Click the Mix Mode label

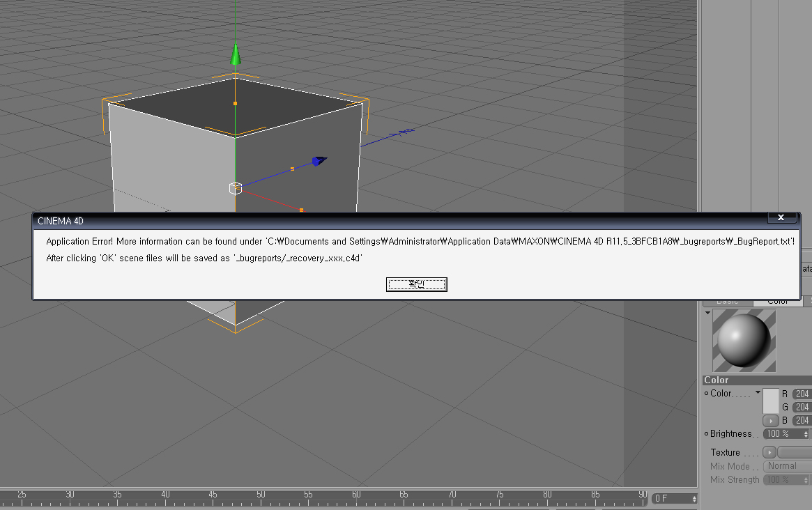[730, 467]
